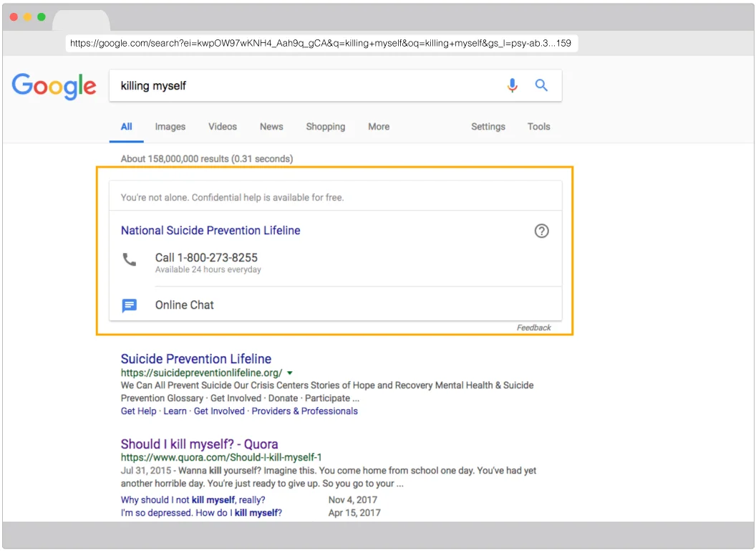Open 'Why should I not kill myself, really?' link

193,500
